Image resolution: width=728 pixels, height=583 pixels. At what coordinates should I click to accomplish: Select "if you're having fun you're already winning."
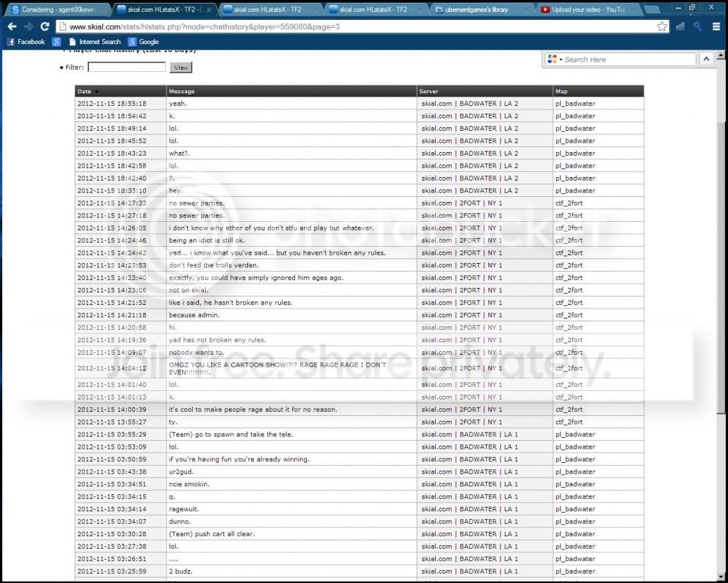click(239, 459)
